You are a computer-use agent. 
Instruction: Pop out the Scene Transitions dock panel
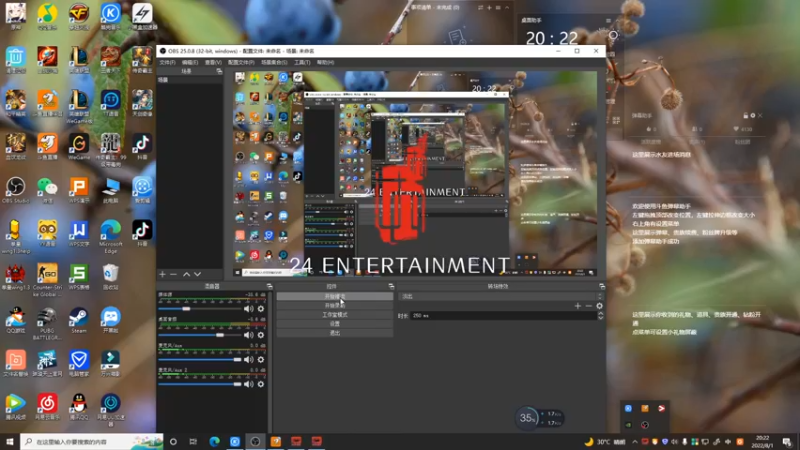(x=602, y=286)
